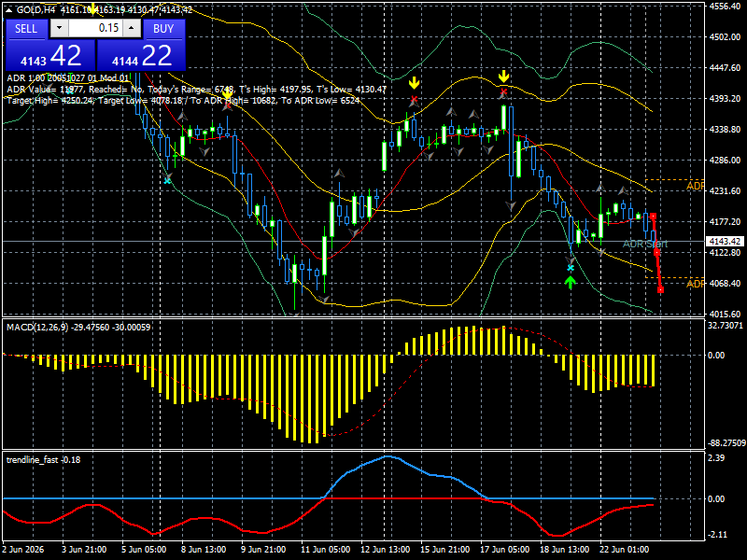747x560 pixels.
Task: Click ADR 1.00 20051027 01 Mod 01 text
Action: point(67,78)
